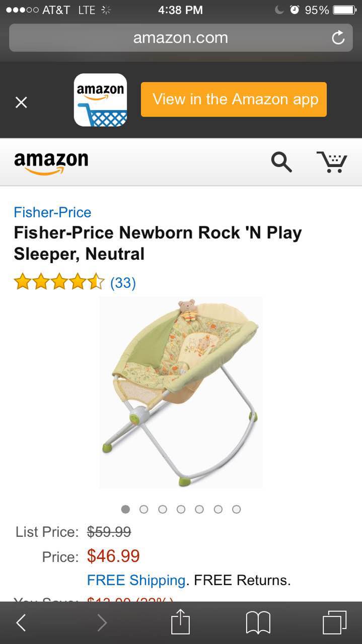The image size is (362, 644).
Task: Tap the Amazon app logo icon
Action: [101, 100]
